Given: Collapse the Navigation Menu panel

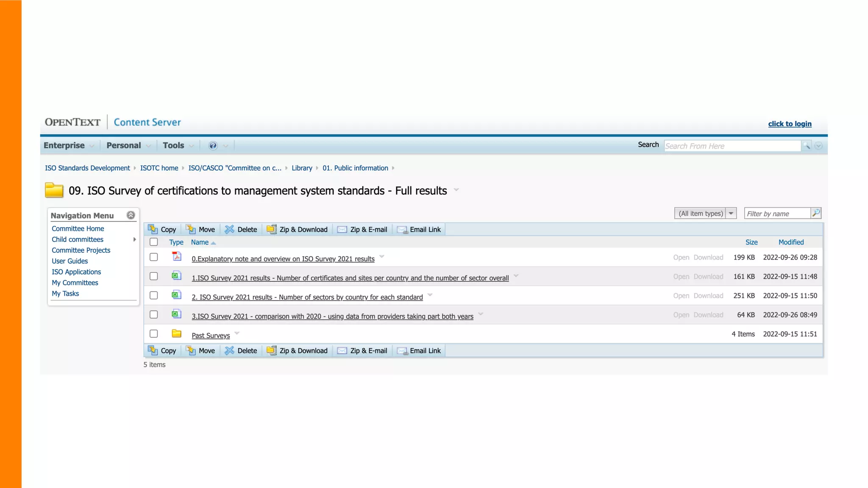Looking at the screenshot, I should pyautogui.click(x=131, y=215).
